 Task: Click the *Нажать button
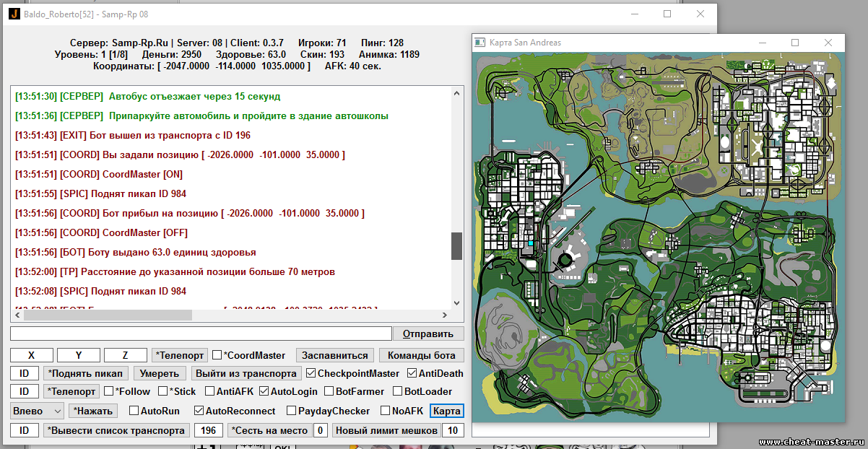coord(92,411)
